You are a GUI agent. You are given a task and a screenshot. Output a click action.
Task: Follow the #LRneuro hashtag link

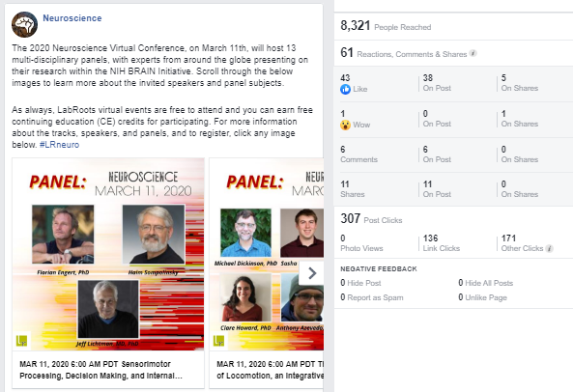pyautogui.click(x=59, y=145)
